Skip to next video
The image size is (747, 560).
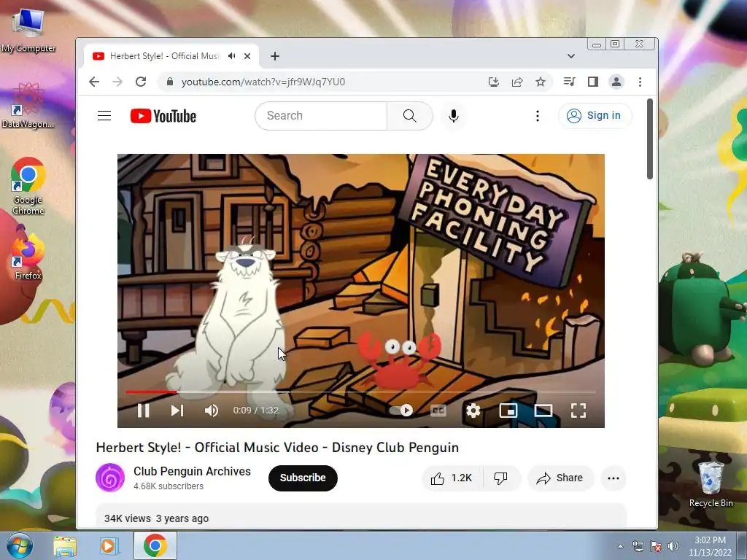tap(177, 410)
